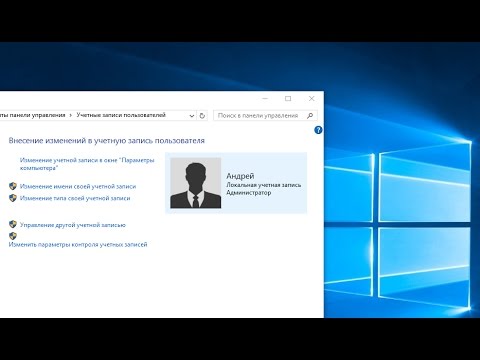The image size is (480, 360).
Task: Click the Поиск в панели управления field
Action: point(265,116)
